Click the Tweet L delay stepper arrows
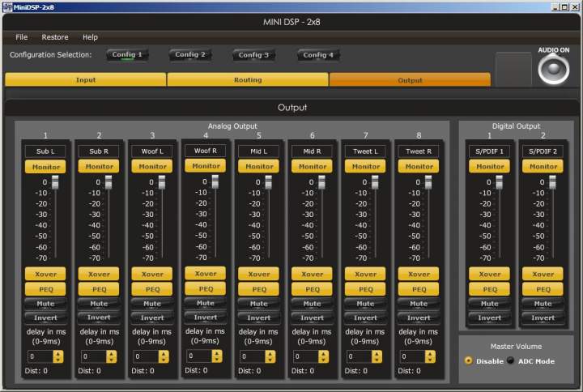The image size is (583, 392). point(377,356)
